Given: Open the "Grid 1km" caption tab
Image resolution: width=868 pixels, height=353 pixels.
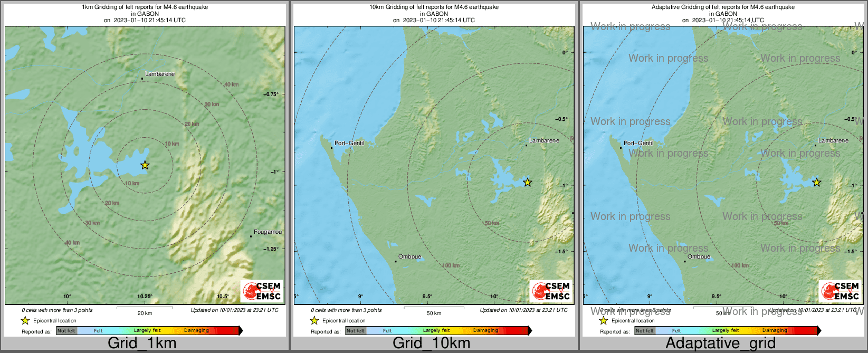Looking at the screenshot, I should click(142, 343).
